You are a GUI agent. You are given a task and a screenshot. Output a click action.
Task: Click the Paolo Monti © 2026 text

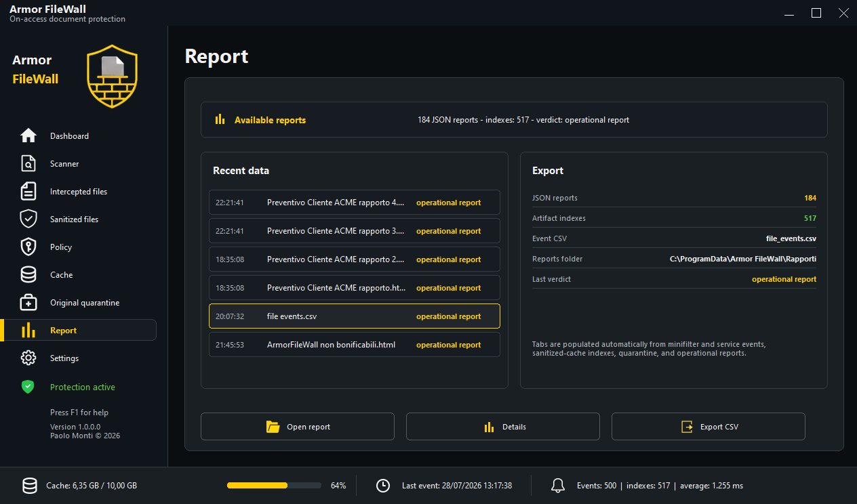click(85, 436)
